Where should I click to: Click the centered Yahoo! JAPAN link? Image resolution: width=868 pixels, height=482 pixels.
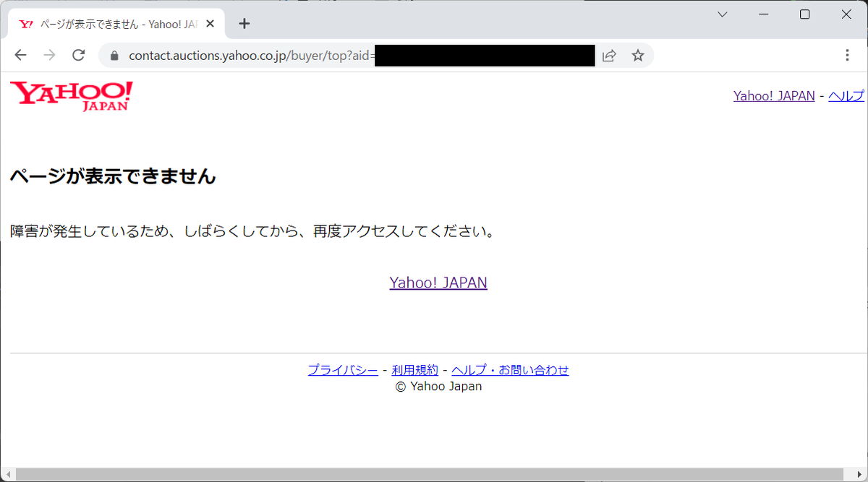(438, 283)
